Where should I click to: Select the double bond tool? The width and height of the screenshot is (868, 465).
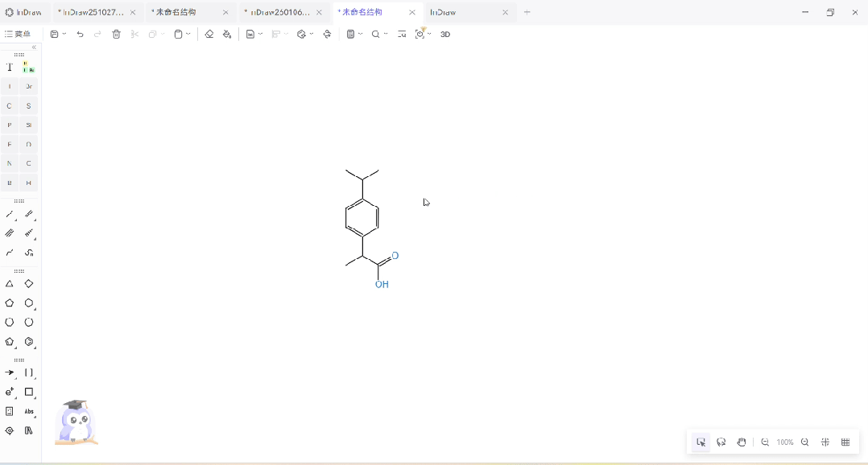(x=29, y=214)
